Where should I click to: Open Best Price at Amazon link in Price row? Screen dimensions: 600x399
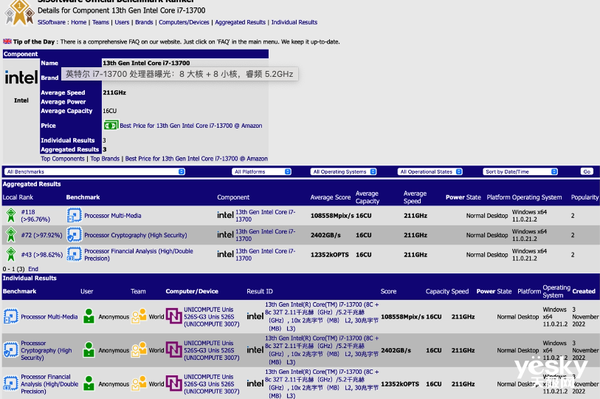click(191, 125)
